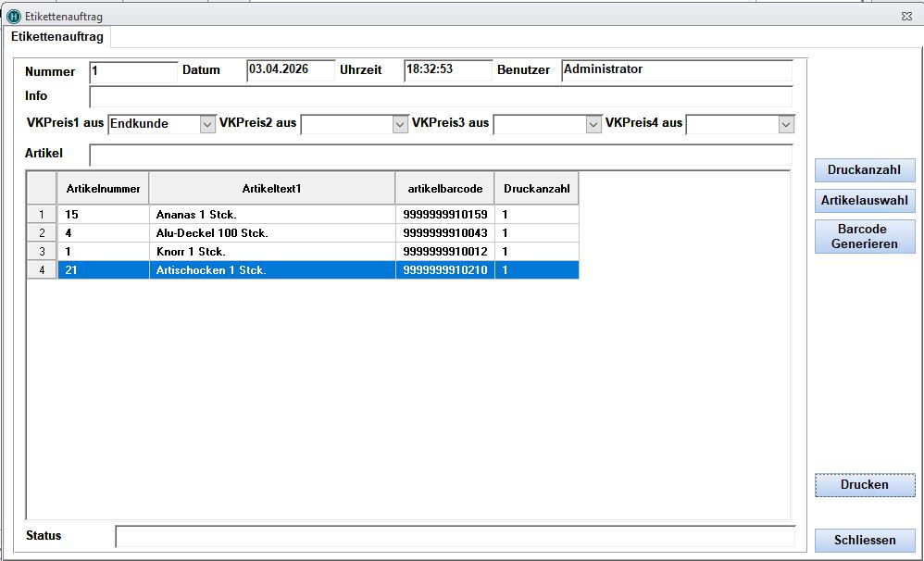This screenshot has width=924, height=561.
Task: Close the Etikettenauftrag window
Action: tap(905, 16)
